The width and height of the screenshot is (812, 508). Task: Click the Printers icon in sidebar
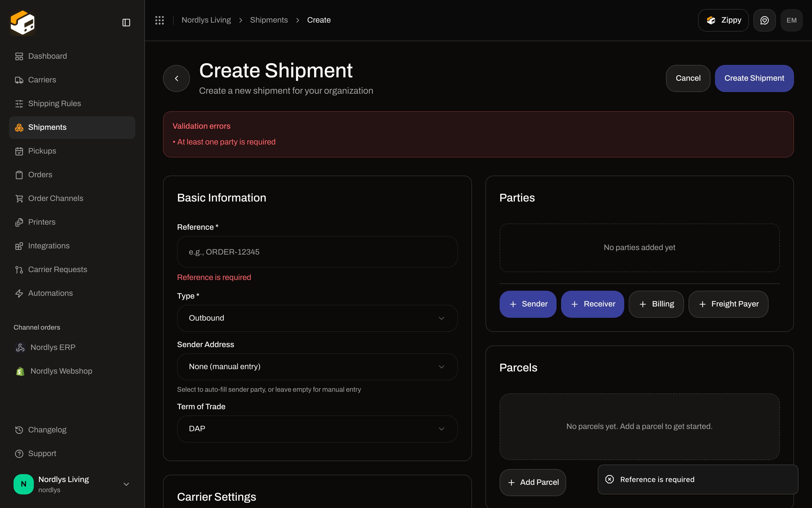(x=19, y=222)
